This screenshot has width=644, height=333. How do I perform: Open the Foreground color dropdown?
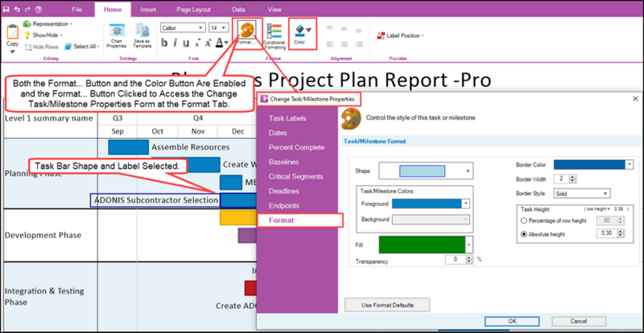pos(466,203)
